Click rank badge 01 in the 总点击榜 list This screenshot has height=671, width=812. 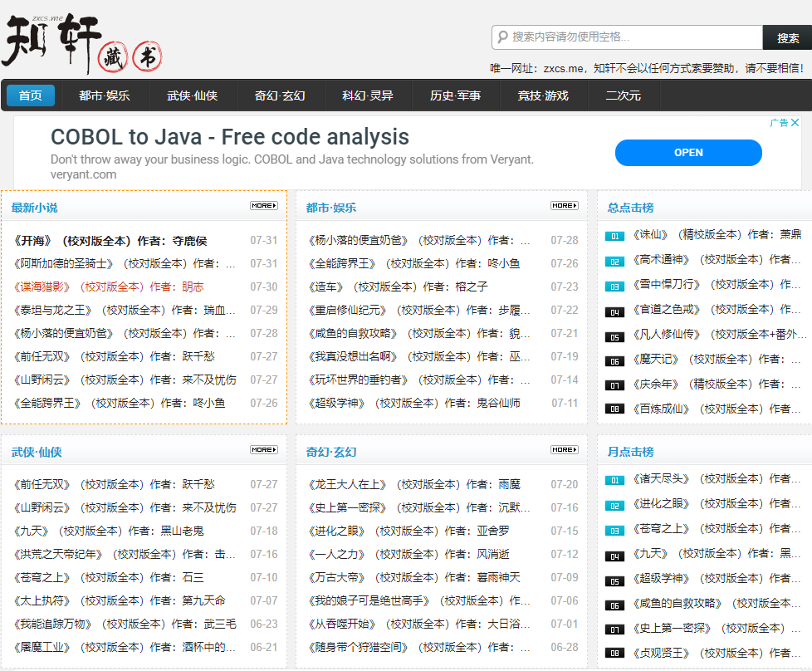tap(614, 236)
